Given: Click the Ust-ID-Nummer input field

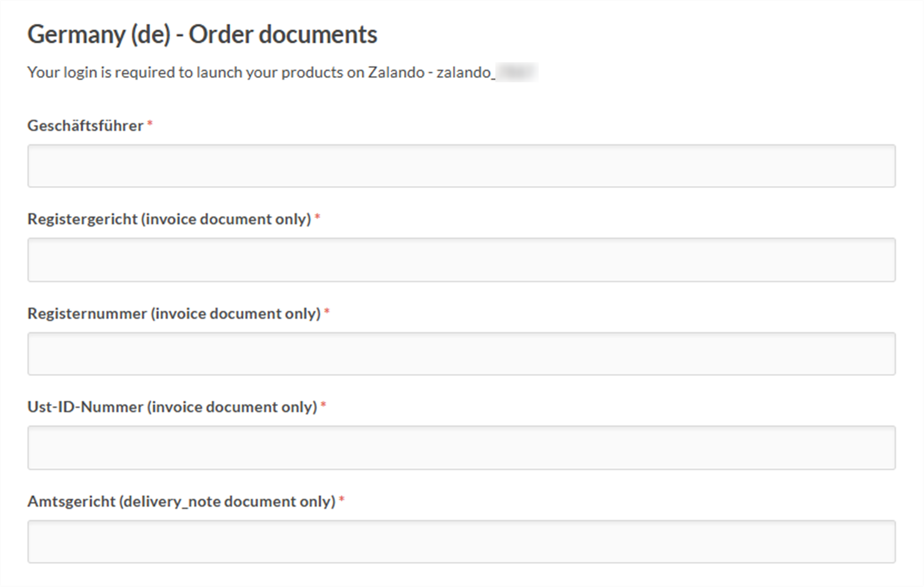Looking at the screenshot, I should (x=461, y=447).
